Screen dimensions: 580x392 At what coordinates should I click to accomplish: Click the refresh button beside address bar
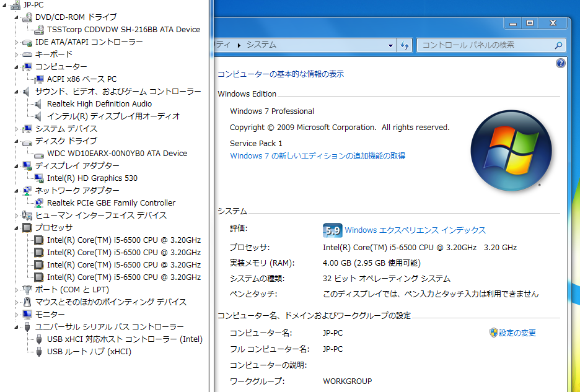[405, 45]
